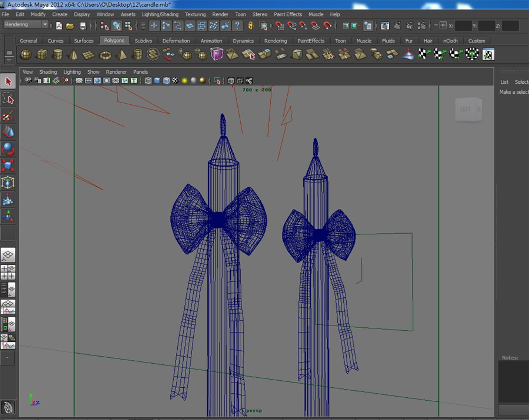Create a polygon pyramid from the shelf

122,54
